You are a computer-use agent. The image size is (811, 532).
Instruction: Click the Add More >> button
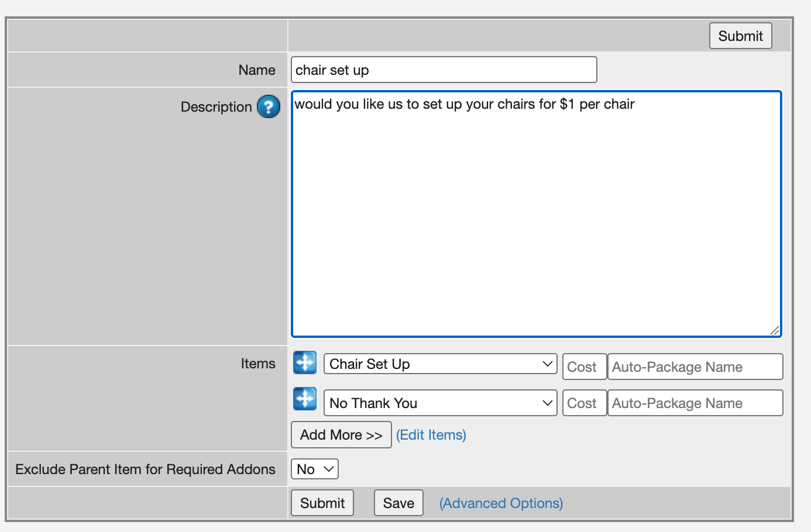click(x=341, y=435)
